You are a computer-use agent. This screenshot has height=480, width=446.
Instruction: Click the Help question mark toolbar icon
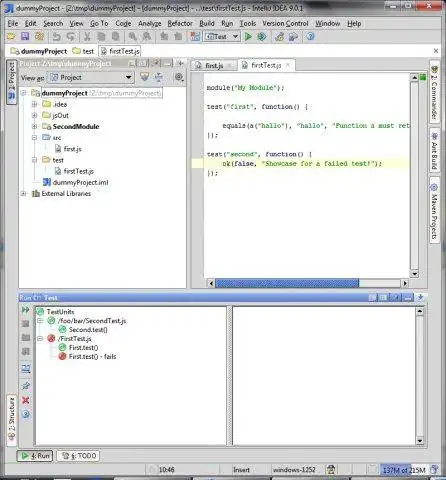310,36
